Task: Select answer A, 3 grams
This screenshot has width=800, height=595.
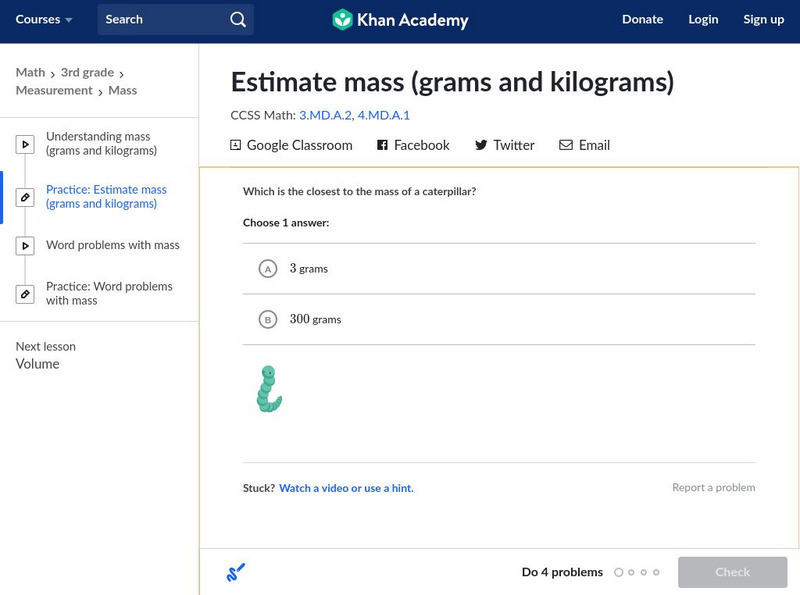Action: [268, 269]
